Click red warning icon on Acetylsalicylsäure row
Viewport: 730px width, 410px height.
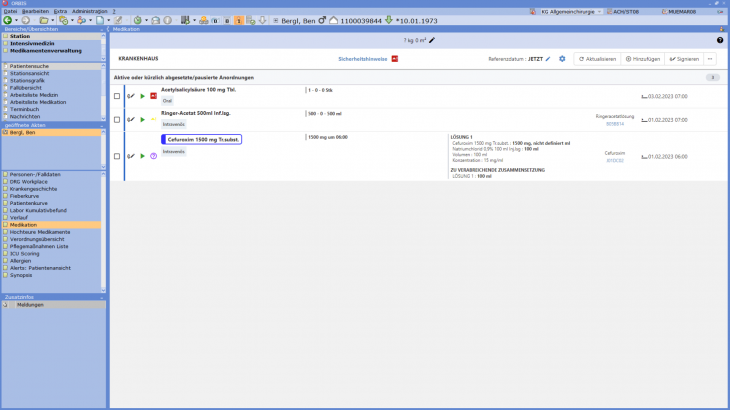(x=154, y=96)
